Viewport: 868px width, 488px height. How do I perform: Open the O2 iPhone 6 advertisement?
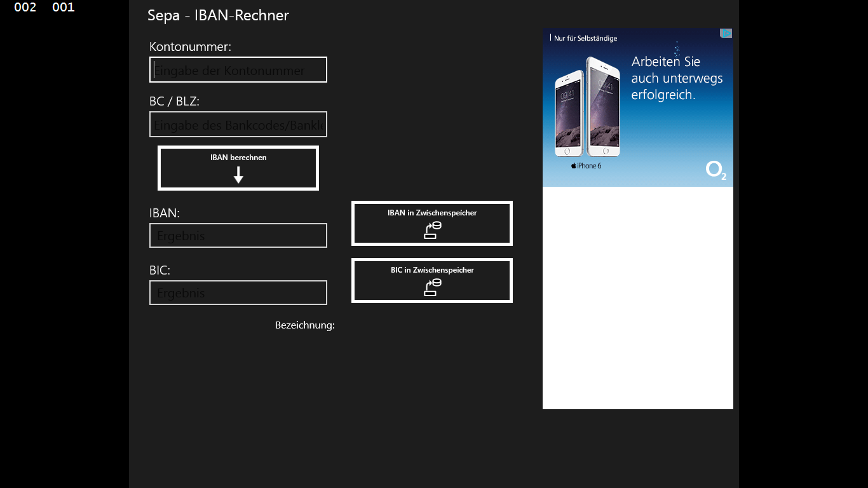638,107
